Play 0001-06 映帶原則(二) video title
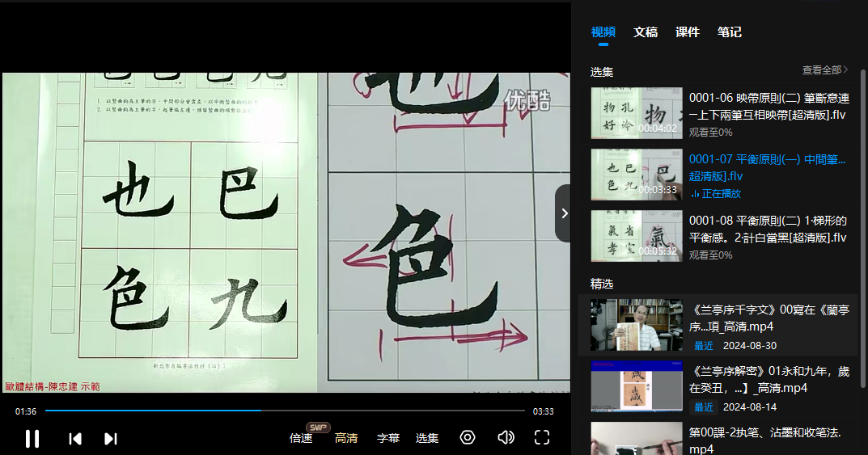Viewport: 868px width, 455px height. (x=769, y=107)
